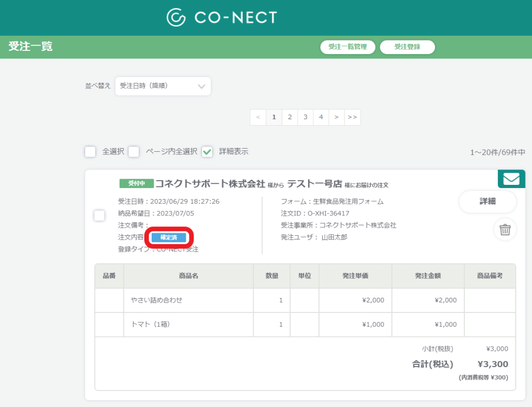
Task: Click the コネクトサポート株式会社 order title
Action: point(210,184)
